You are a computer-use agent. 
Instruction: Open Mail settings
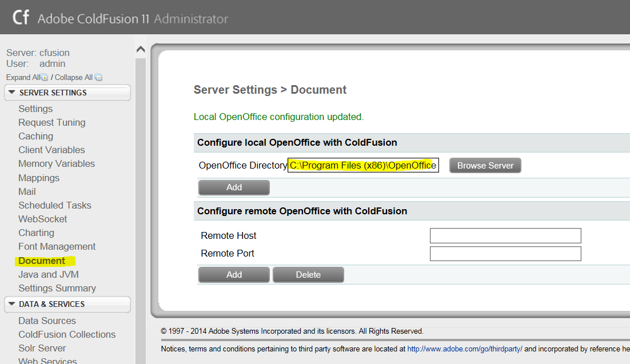pyautogui.click(x=27, y=191)
